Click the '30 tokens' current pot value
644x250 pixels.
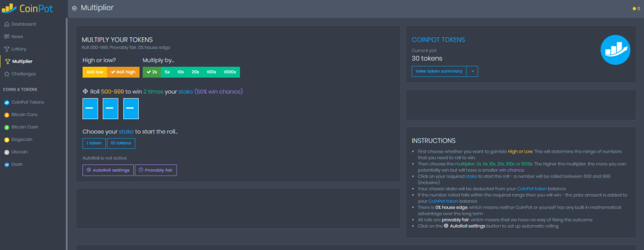[427, 58]
